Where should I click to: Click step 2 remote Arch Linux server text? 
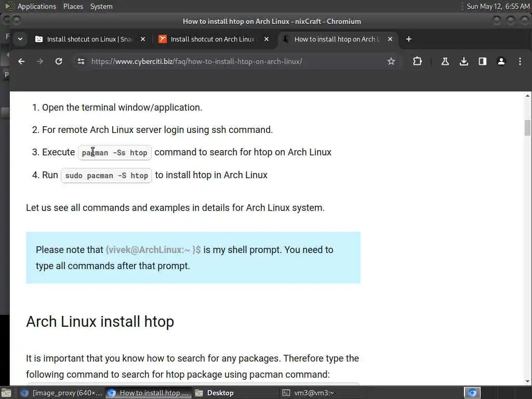coord(157,130)
